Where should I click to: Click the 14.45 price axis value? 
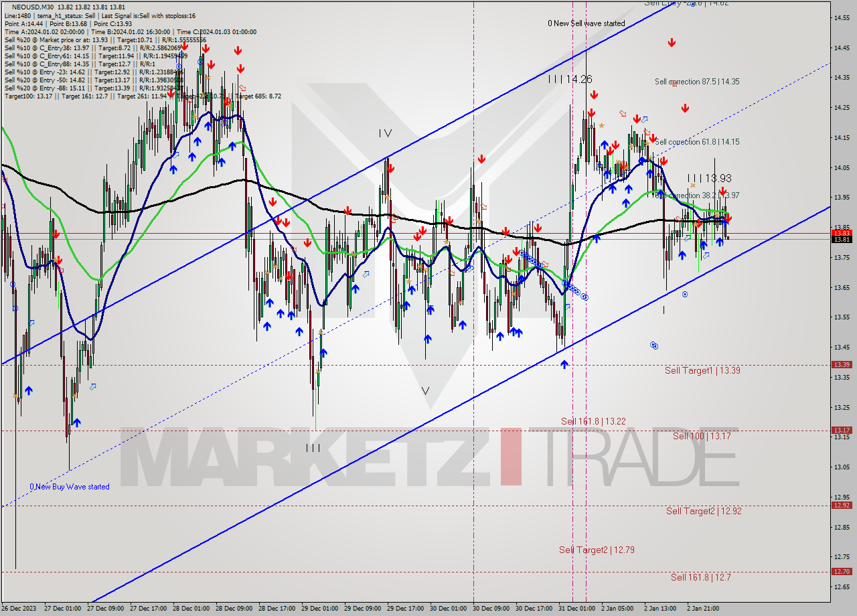842,48
